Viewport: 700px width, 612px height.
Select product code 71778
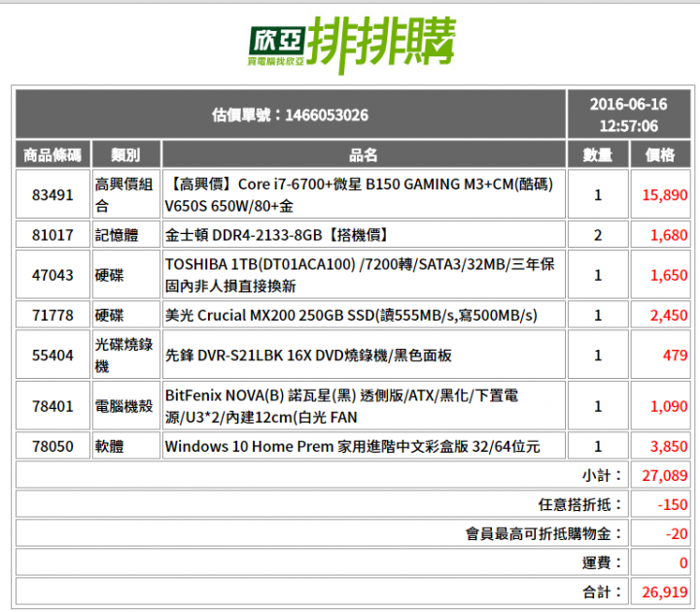(x=52, y=316)
